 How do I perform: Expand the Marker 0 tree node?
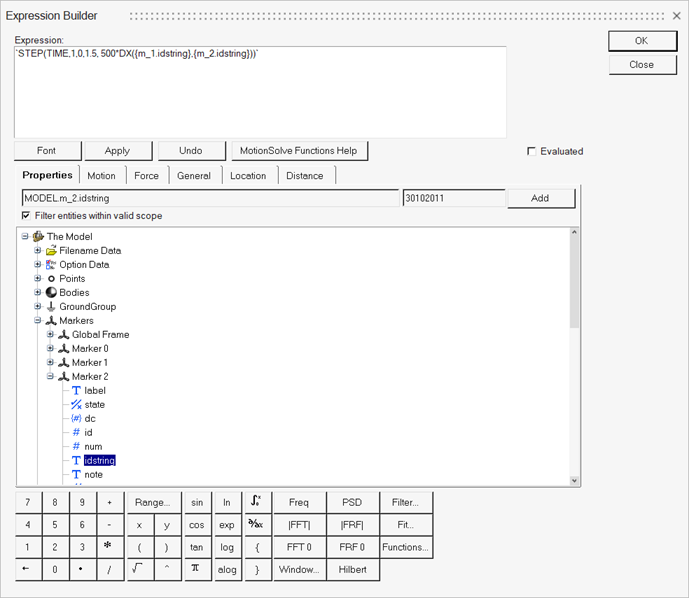(x=51, y=349)
